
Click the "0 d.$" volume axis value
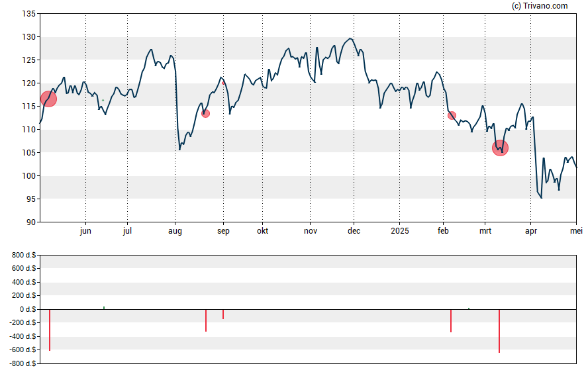(28, 309)
